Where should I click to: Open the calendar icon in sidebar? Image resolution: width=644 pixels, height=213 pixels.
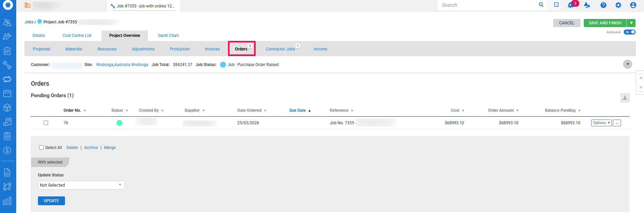click(7, 93)
